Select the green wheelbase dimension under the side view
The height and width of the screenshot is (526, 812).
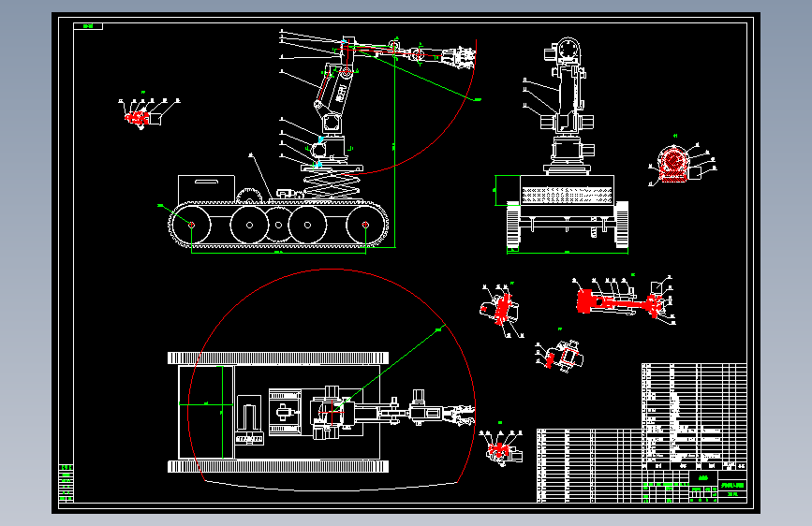278,252
